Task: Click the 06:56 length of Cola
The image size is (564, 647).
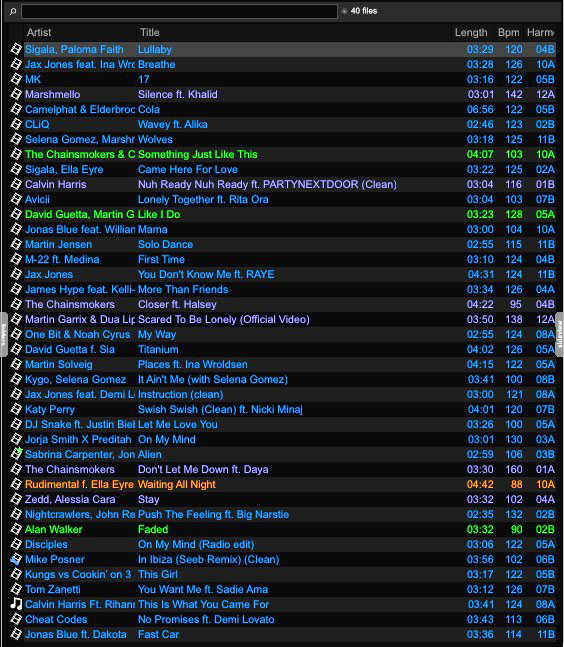Action: click(480, 109)
